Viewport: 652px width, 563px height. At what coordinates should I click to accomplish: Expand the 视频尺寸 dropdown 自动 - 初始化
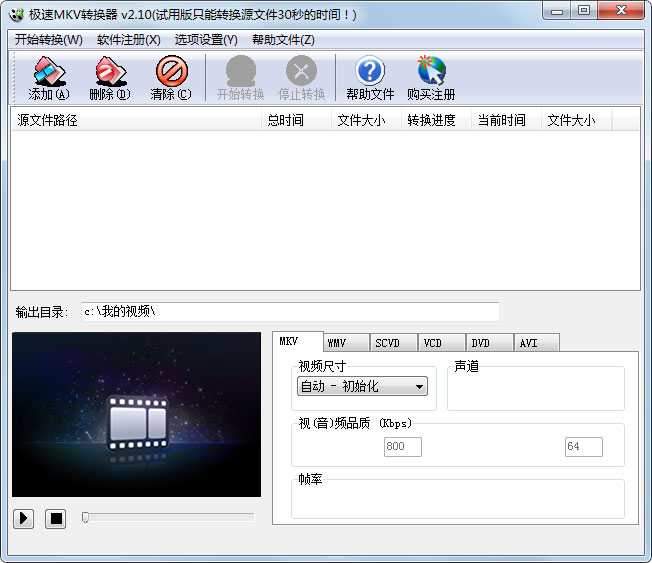(362, 386)
